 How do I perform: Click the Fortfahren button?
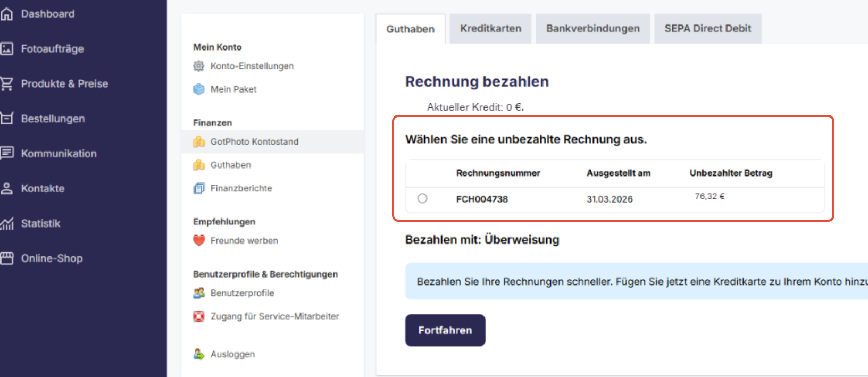coord(445,330)
